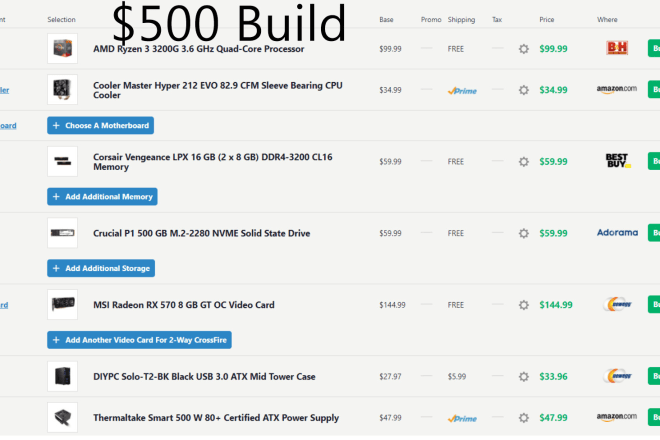Screen dimensions: 660x440
Task: Click green $34.99 price for CPU cooler
Action: [x=554, y=90]
